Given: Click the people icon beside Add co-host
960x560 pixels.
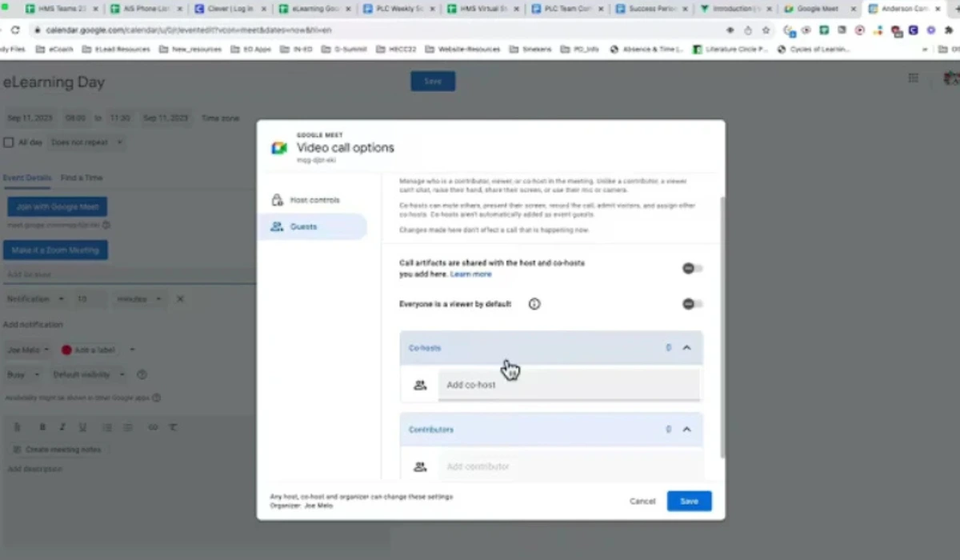Looking at the screenshot, I should (420, 384).
